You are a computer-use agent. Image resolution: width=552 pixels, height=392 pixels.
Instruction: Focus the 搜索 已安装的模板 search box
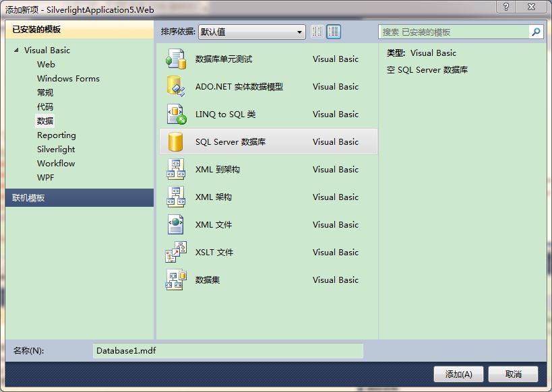coord(454,32)
